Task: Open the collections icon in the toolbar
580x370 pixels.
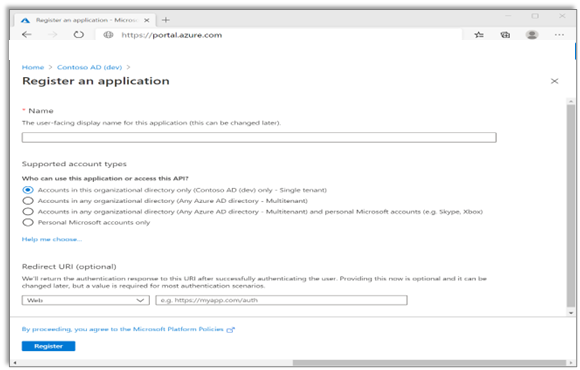Action: (x=505, y=35)
